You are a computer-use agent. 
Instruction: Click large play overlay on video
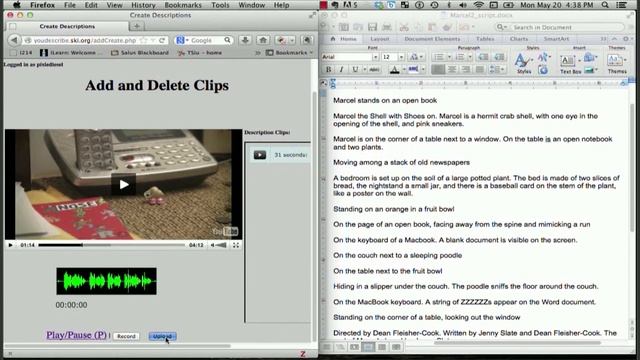tap(124, 184)
